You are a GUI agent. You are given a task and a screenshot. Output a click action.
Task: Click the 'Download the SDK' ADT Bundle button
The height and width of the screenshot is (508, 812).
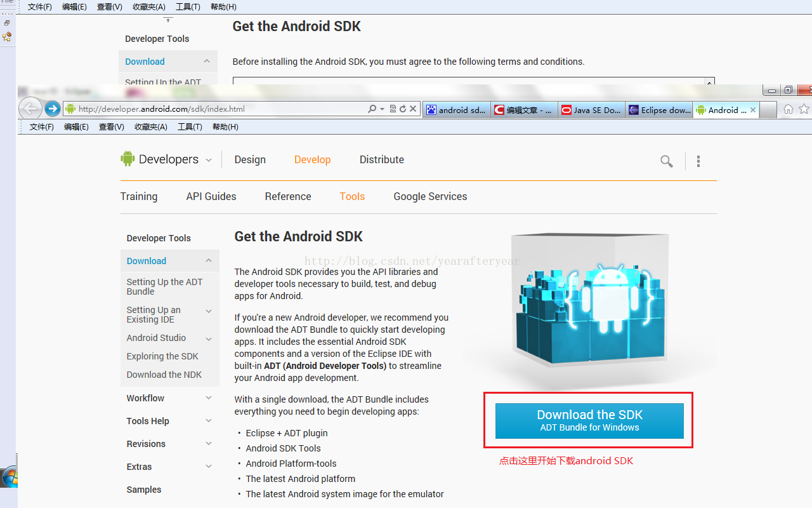[589, 420]
